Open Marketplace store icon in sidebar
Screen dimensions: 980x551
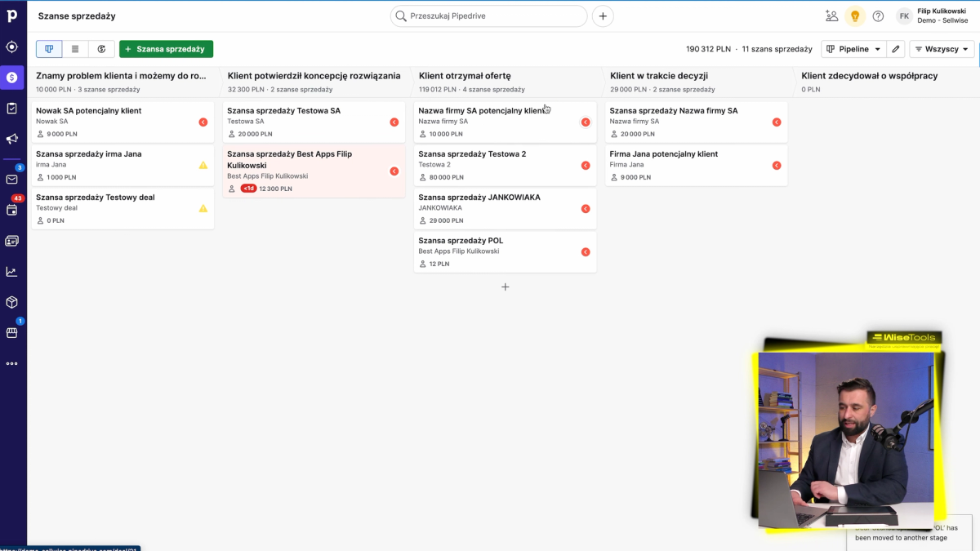(x=12, y=332)
